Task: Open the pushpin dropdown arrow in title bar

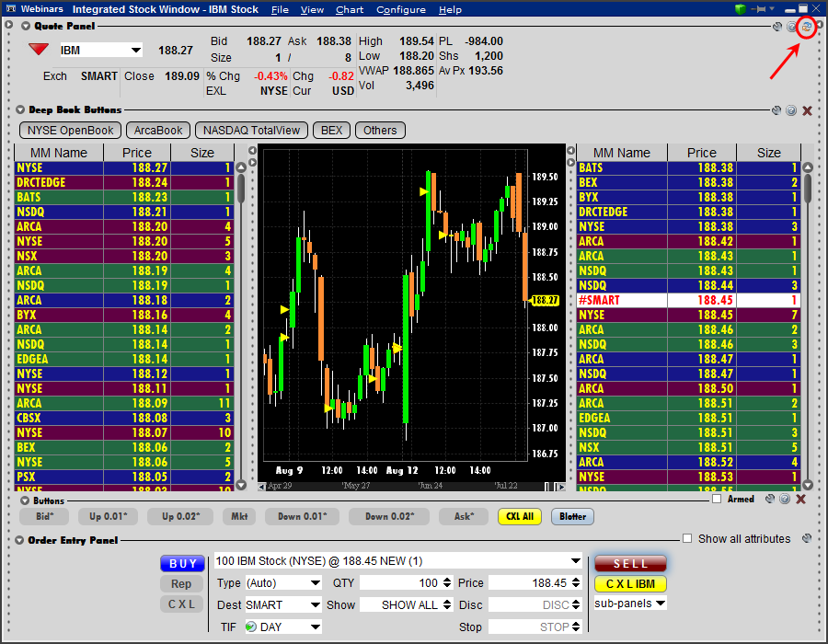Action: tap(772, 8)
